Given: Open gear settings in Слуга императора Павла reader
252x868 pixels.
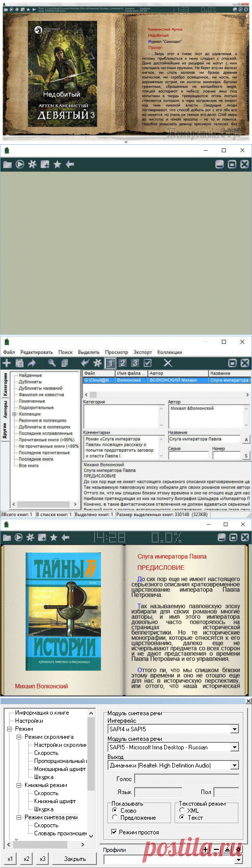Looking at the screenshot, I should pyautogui.click(x=30, y=537).
